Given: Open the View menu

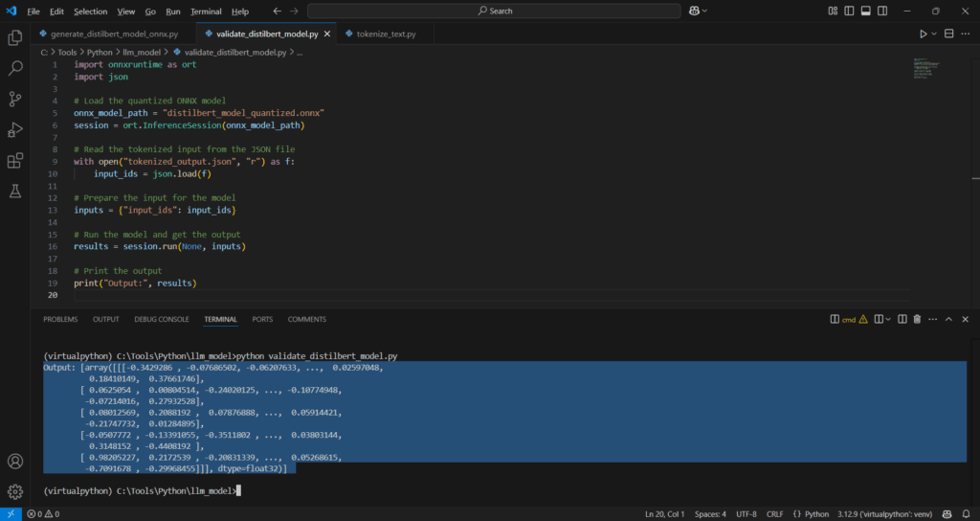Looking at the screenshot, I should click(125, 11).
